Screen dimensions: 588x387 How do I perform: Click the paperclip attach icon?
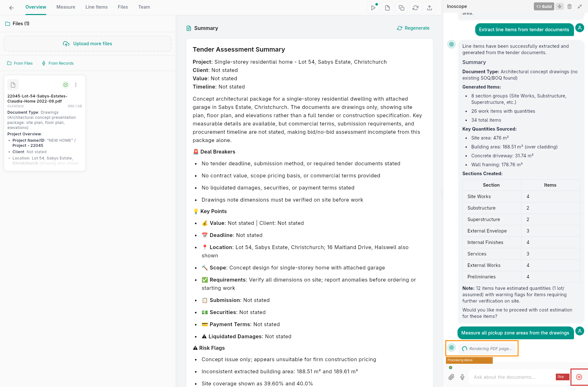(x=451, y=377)
